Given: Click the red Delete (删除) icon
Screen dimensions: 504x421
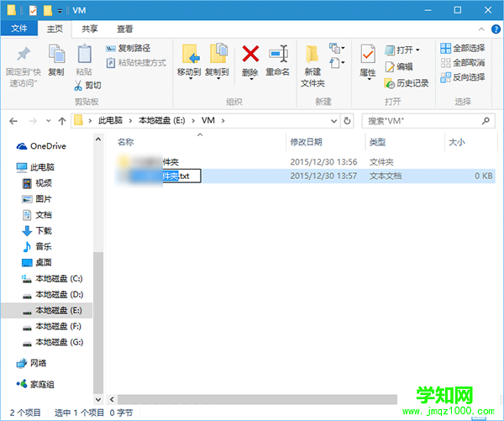Looking at the screenshot, I should 250,54.
